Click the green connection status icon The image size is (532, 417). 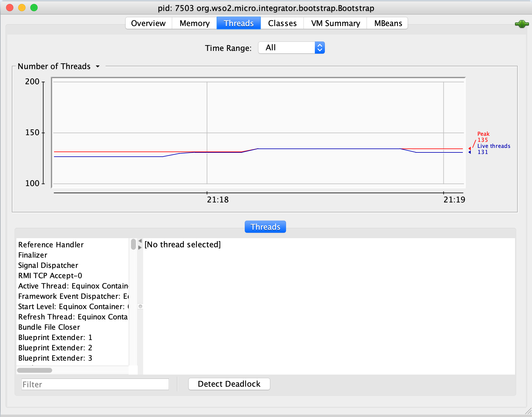521,24
